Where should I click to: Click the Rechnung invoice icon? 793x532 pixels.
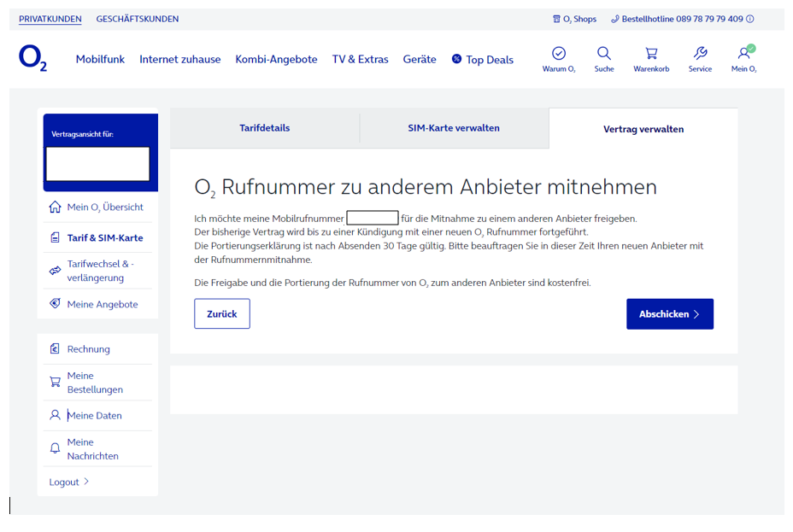[x=55, y=348]
